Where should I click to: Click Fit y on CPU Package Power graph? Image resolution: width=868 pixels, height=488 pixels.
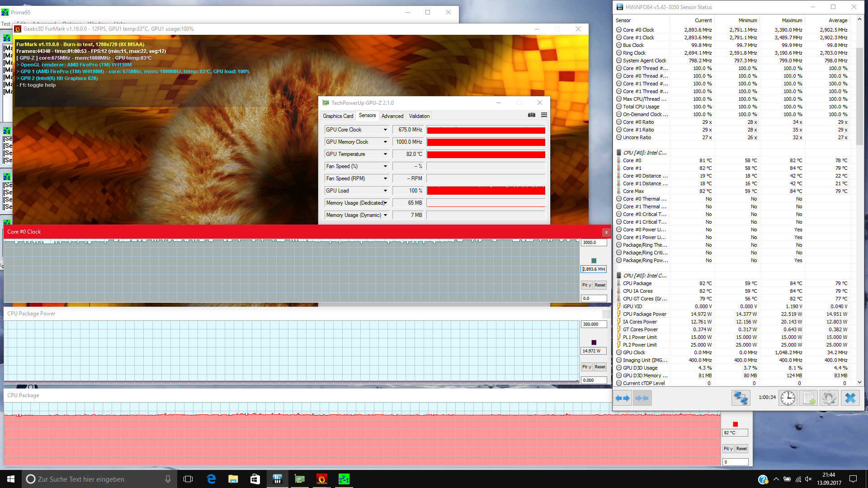click(586, 367)
